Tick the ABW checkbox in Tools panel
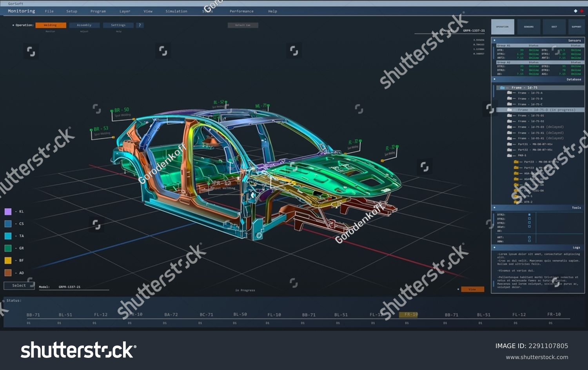588x370 pixels. pyautogui.click(x=529, y=241)
